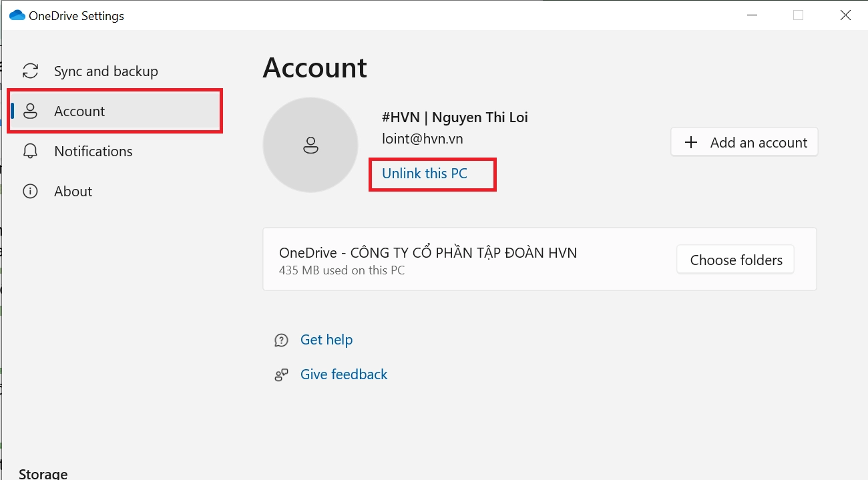Unlink this PC from OneDrive
The height and width of the screenshot is (480, 868).
tap(424, 174)
